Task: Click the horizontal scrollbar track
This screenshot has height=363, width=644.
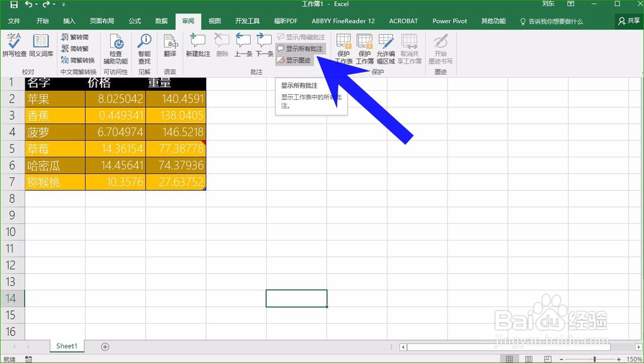Action: (x=520, y=347)
